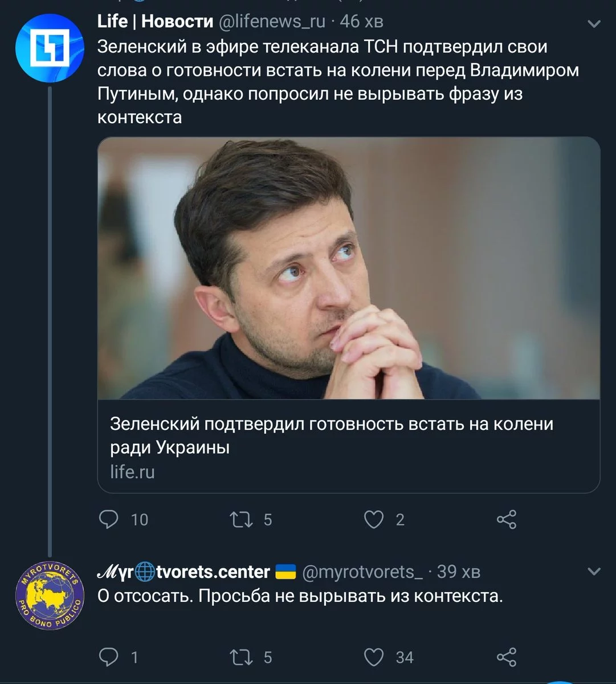Screen dimensions: 616x684
Task: Open the article preview photo
Action: 349,268
